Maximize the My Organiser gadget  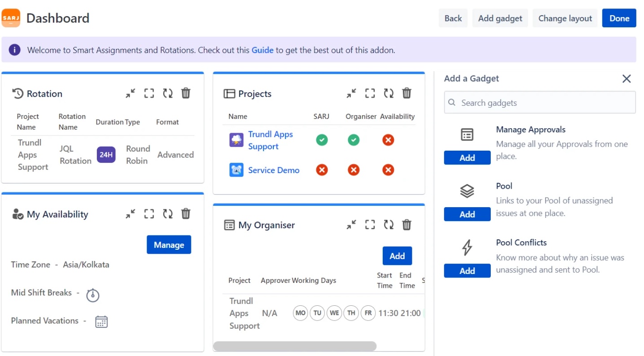click(x=370, y=225)
